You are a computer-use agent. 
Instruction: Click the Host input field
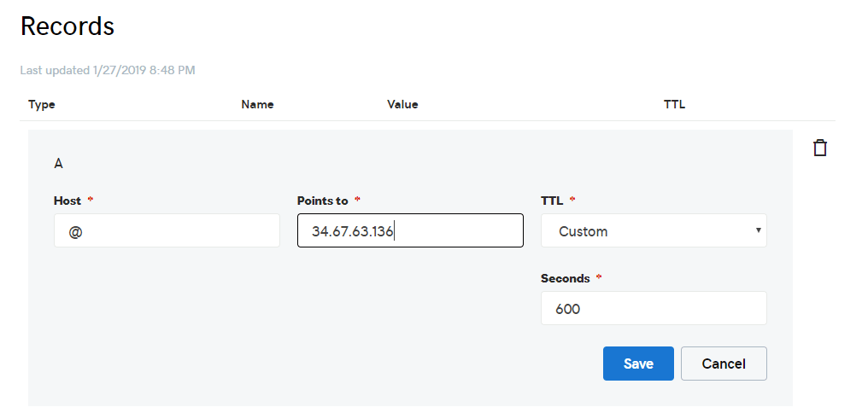coord(167,231)
